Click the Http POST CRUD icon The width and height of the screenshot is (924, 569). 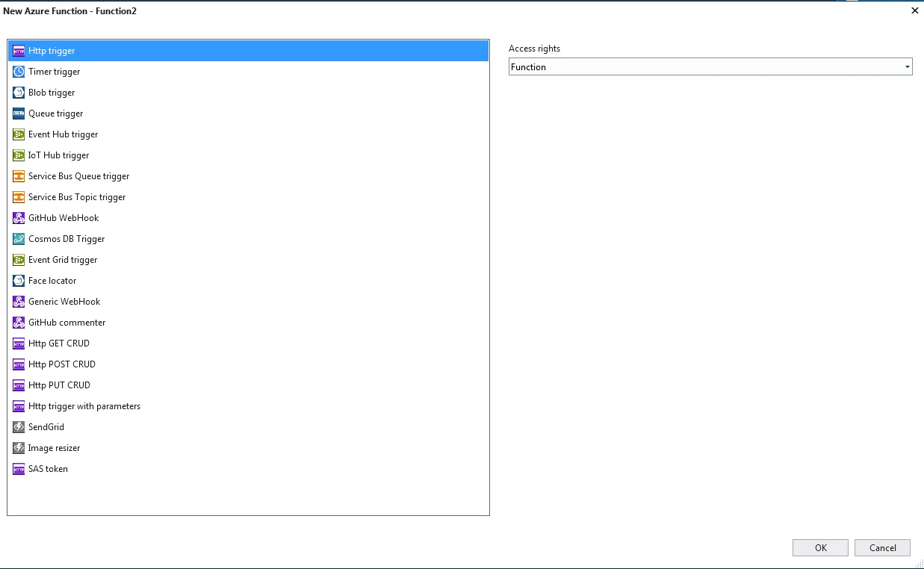pyautogui.click(x=19, y=364)
